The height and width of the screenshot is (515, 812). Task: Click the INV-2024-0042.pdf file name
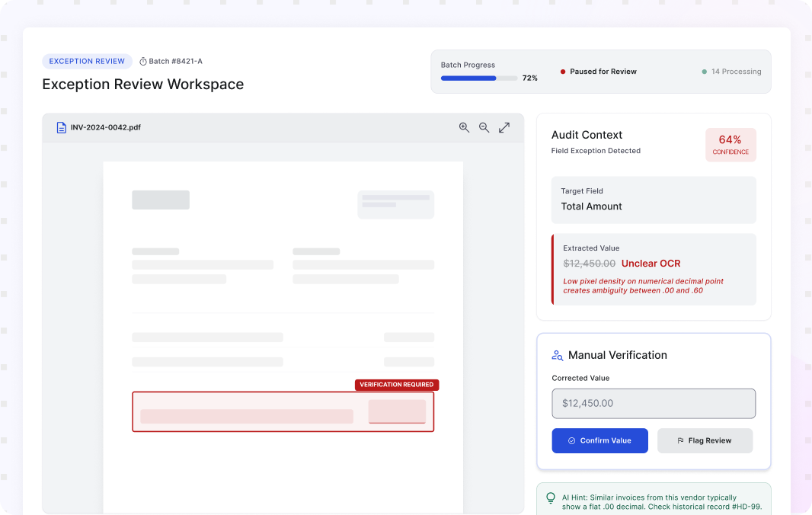point(106,127)
